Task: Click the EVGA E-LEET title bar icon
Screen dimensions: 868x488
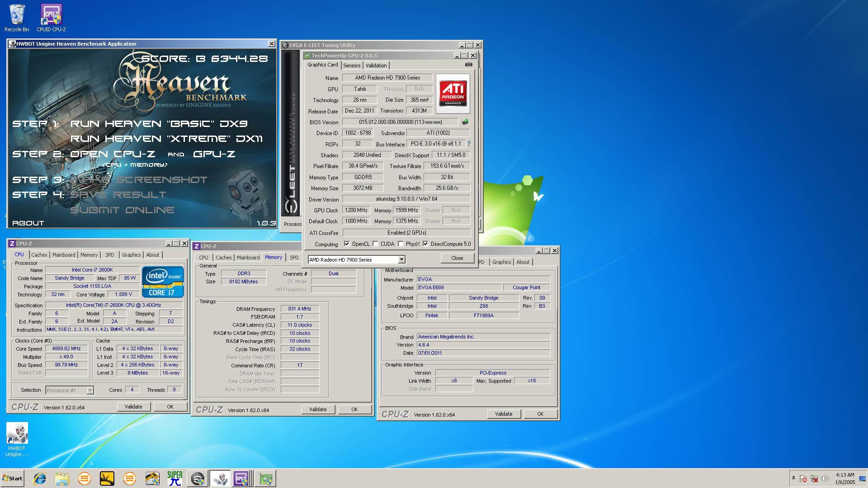Action: click(x=285, y=45)
